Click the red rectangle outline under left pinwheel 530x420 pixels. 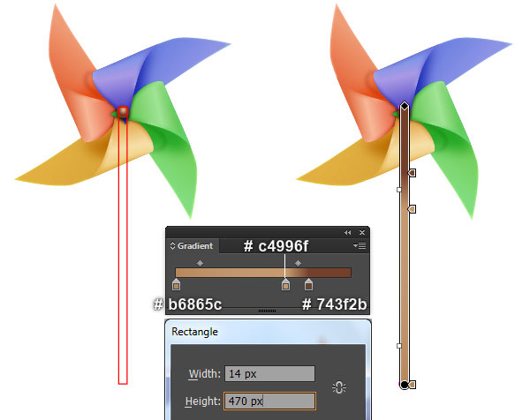(123, 245)
